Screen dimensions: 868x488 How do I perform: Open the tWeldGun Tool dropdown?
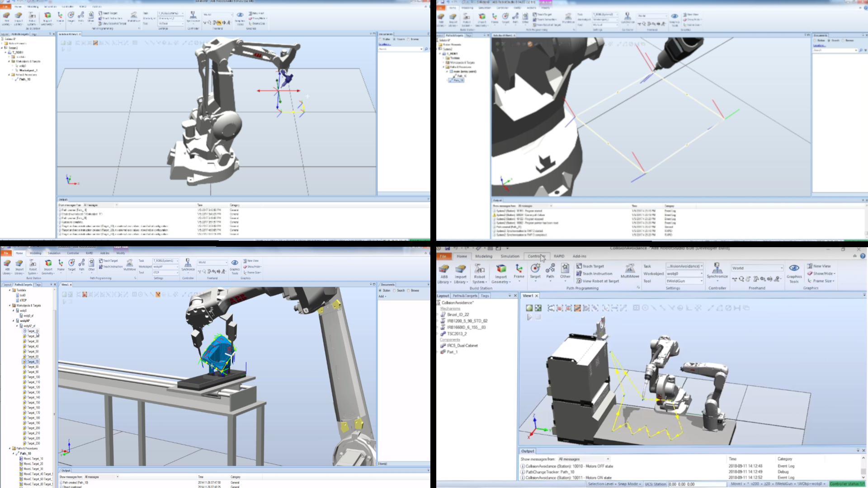pyautogui.click(x=702, y=281)
